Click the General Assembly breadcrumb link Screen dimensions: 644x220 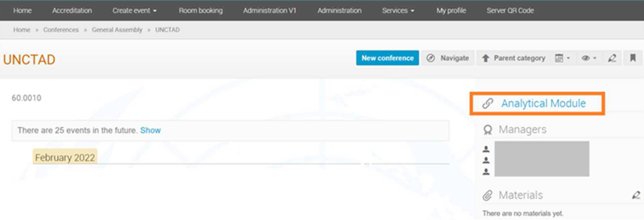[117, 30]
